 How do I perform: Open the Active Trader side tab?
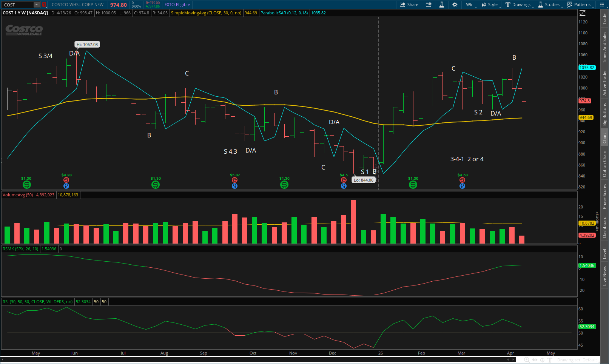[604, 82]
